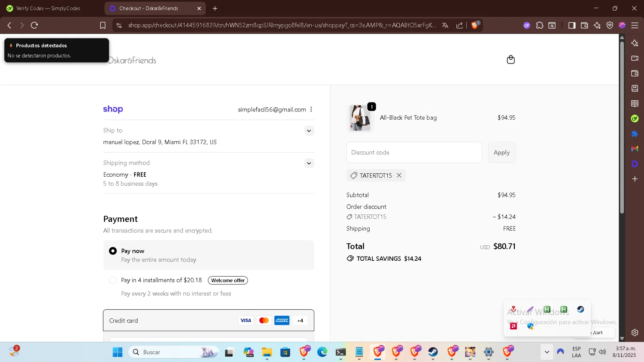This screenshot has width=644, height=362.
Task: Click the Oskar&Friends store logo
Action: 132,60
